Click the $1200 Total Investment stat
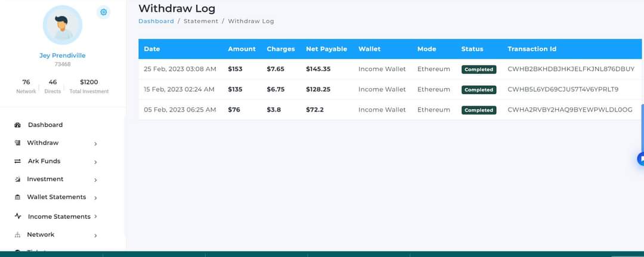 coord(89,86)
